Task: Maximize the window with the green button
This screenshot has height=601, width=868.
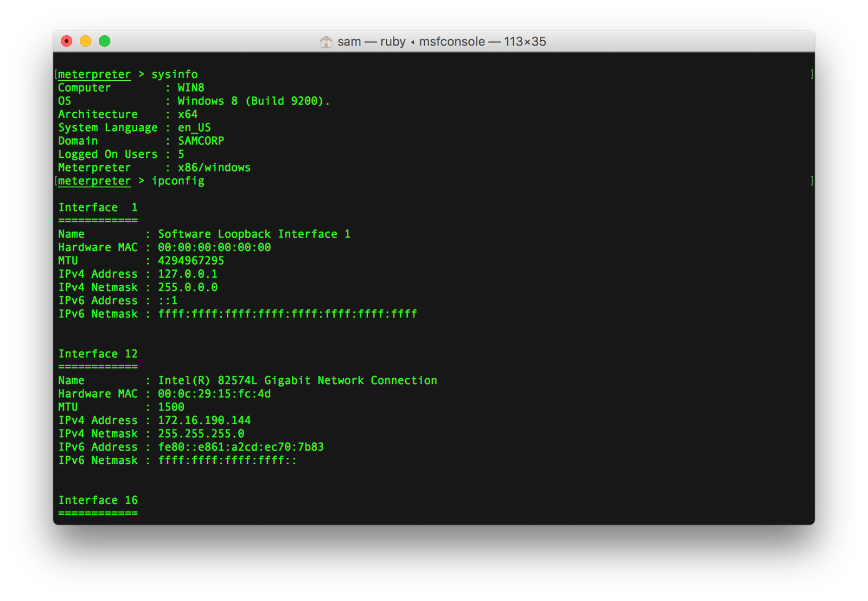Action: [x=105, y=41]
